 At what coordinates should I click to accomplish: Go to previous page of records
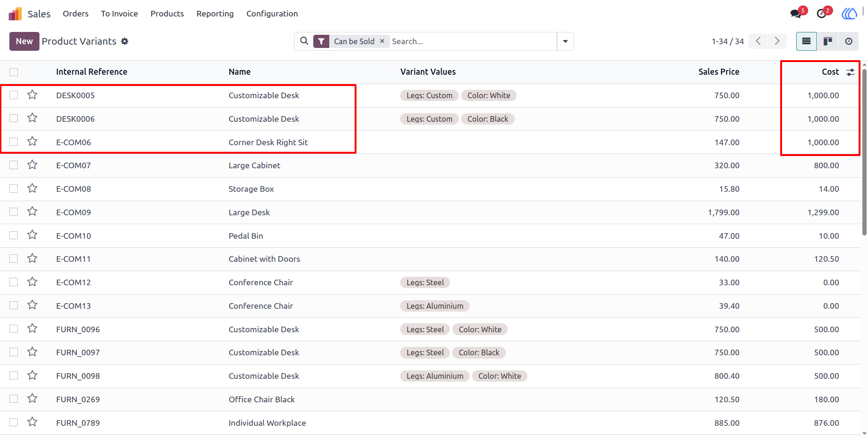point(759,41)
